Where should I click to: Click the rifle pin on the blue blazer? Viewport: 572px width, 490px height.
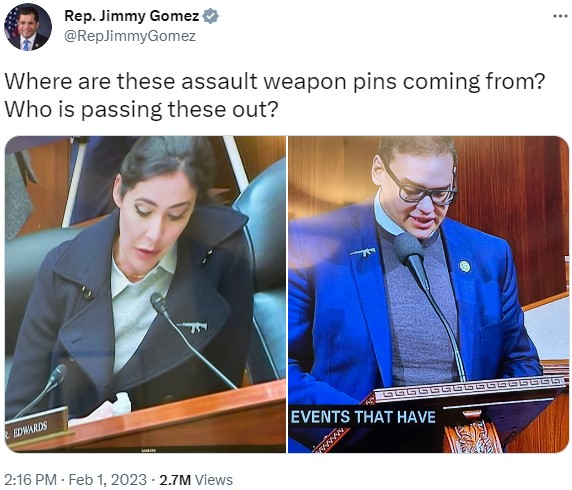(363, 251)
